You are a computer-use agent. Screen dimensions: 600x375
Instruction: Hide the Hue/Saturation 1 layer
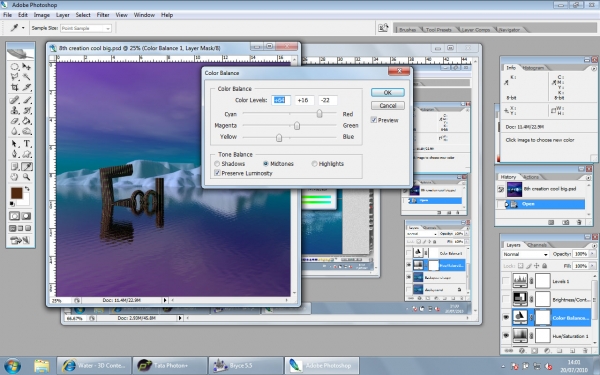point(506,336)
